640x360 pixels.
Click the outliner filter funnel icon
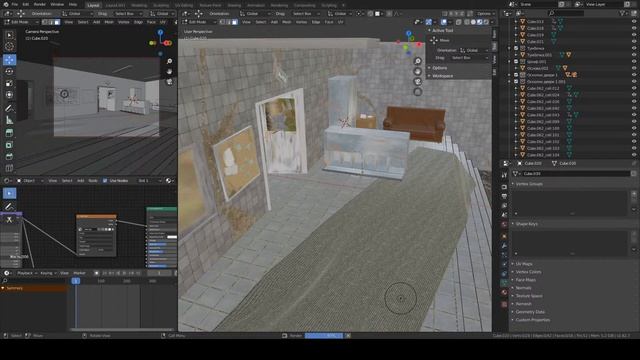(x=623, y=13)
